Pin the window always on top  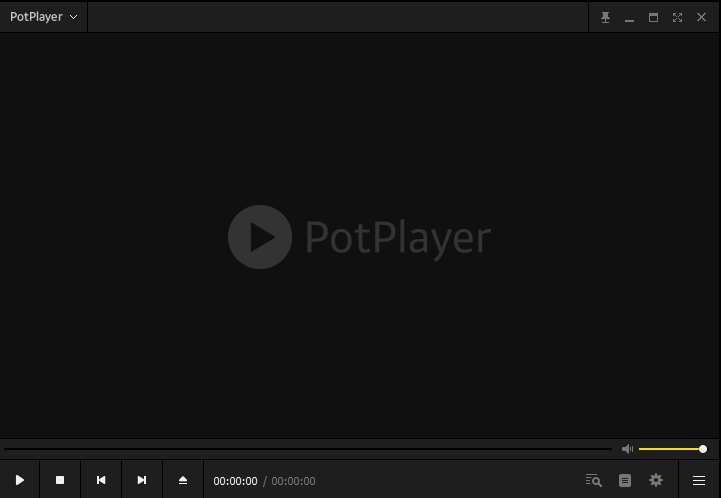[606, 17]
